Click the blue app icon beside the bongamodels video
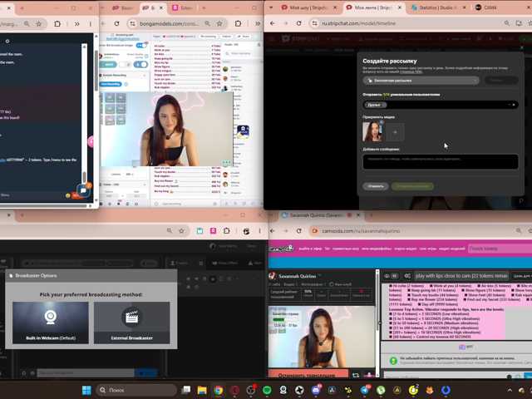The width and height of the screenshot is (532, 399). coord(243,131)
